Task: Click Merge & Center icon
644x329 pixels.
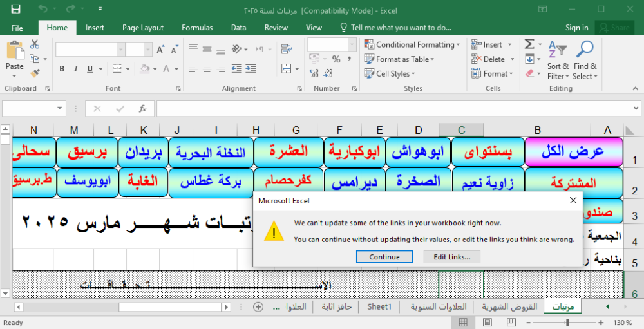Action: pos(287,69)
